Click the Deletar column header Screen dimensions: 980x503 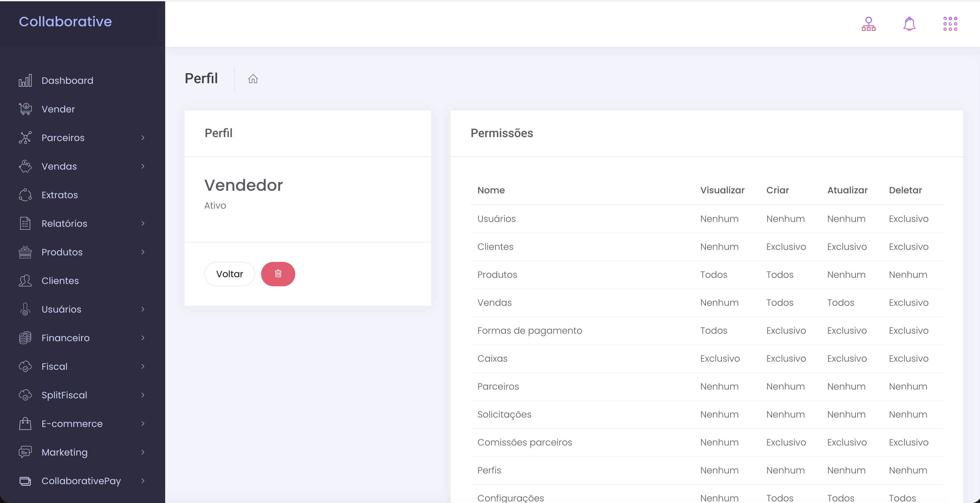click(x=905, y=190)
